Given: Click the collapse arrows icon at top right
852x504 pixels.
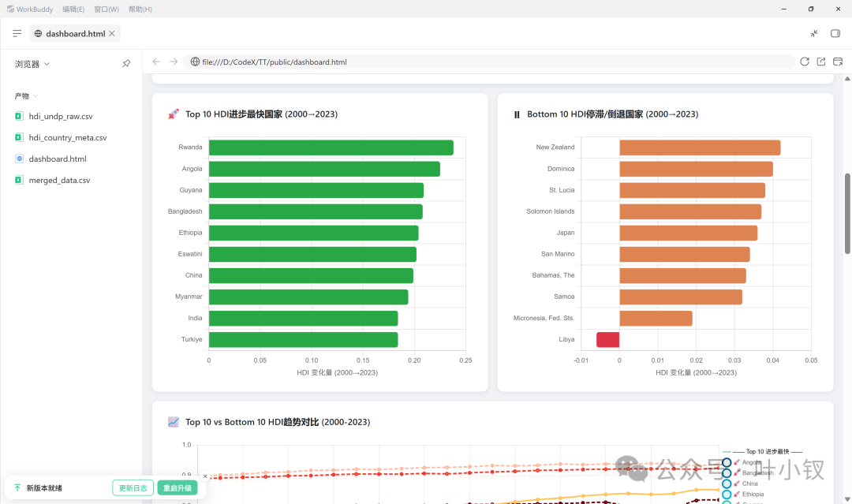Looking at the screenshot, I should (814, 34).
